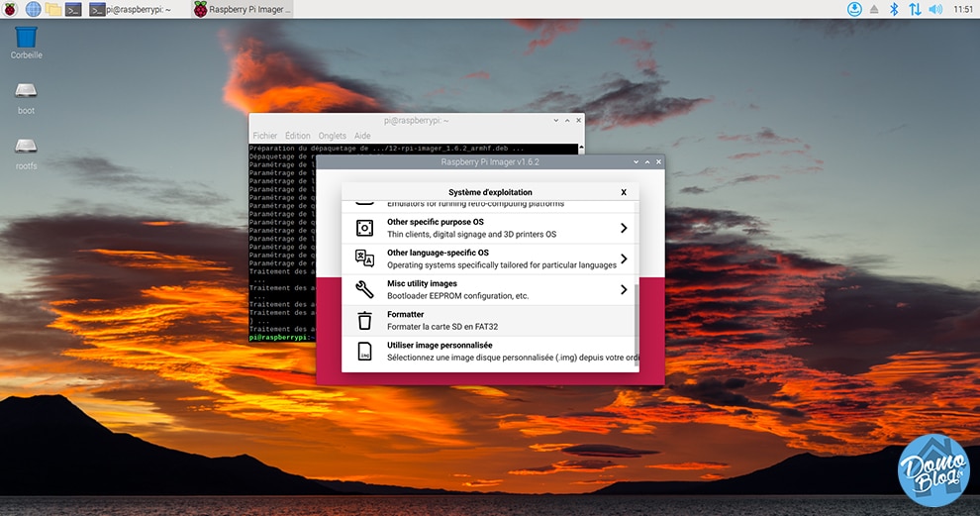The height and width of the screenshot is (516, 980).
Task: Choose the Formatter option
Action: (490, 320)
